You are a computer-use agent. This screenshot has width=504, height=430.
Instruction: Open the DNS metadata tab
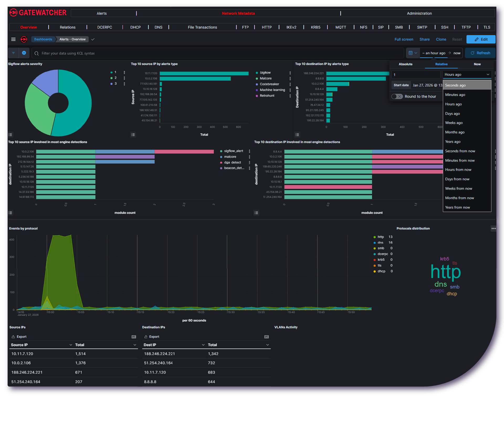(x=158, y=27)
